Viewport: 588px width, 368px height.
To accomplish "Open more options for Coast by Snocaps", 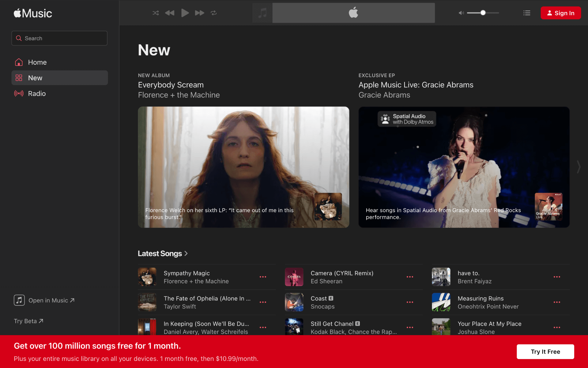I will click(410, 302).
